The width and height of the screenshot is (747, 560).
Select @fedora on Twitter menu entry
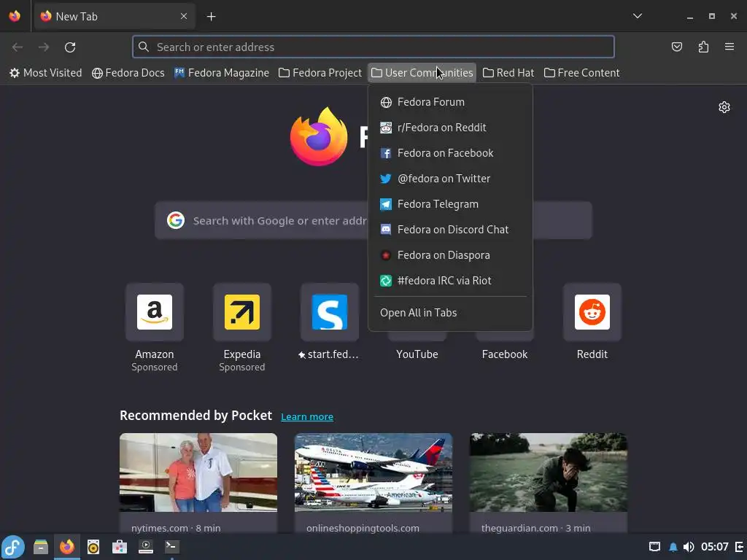(450, 179)
